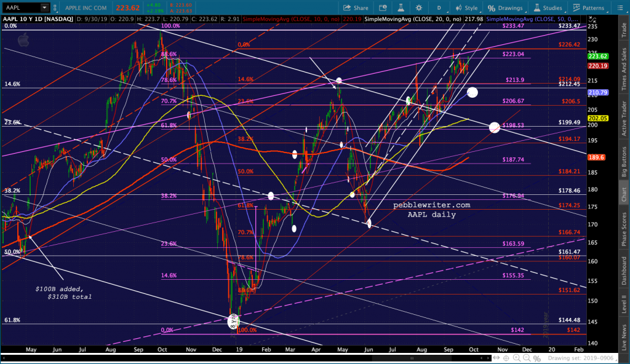630x364 pixels.
Task: Toggle the expand time axis arrows icon
Action: (x=496, y=358)
